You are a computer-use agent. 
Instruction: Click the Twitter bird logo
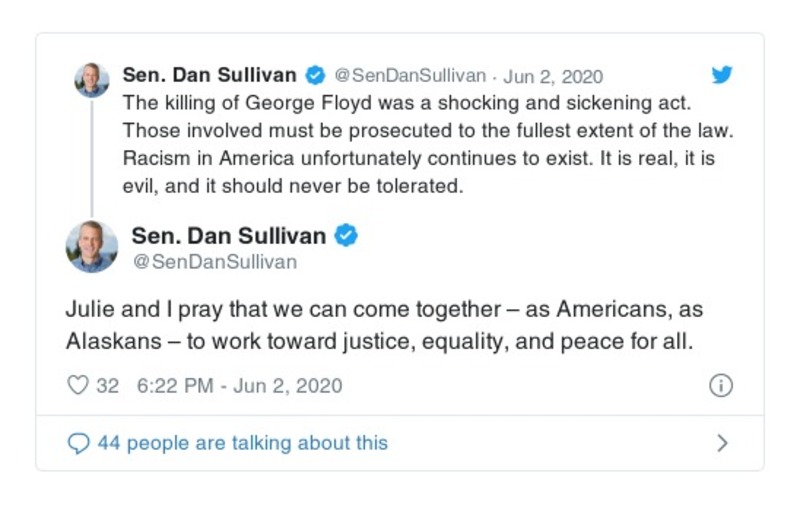point(721,75)
